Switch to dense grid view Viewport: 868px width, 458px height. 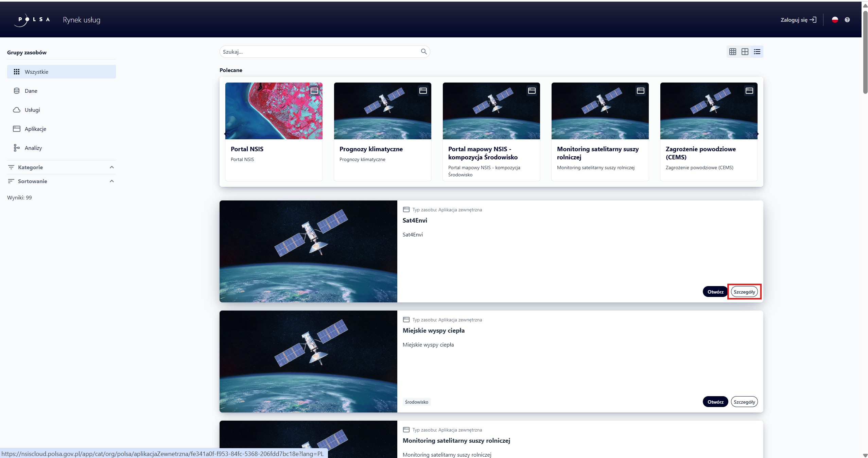(x=733, y=52)
